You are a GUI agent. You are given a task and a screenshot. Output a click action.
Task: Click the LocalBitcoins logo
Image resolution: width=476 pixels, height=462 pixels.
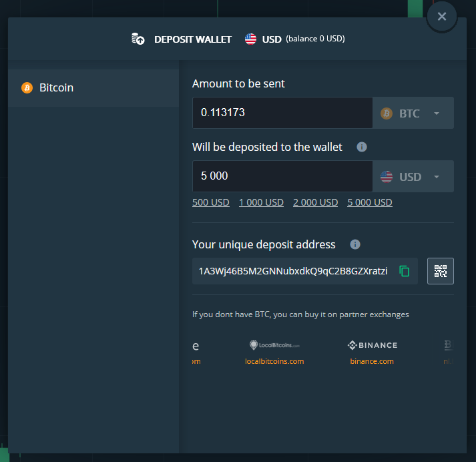[274, 345]
